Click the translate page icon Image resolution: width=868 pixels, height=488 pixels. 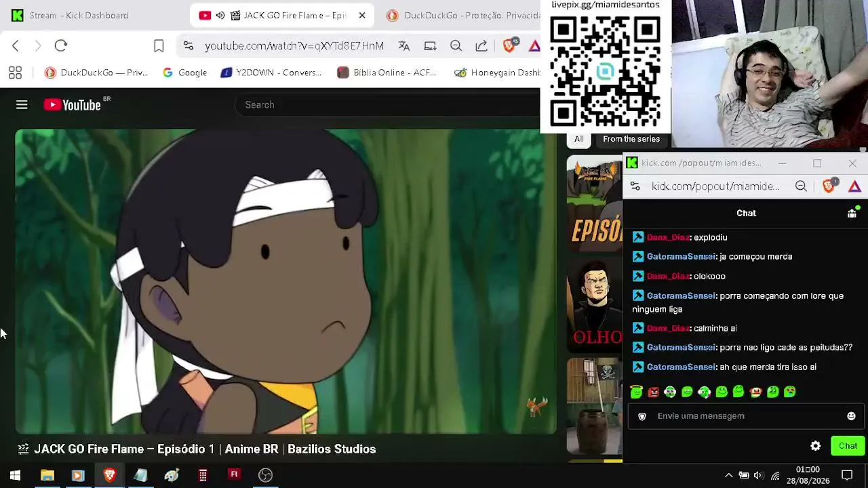(x=404, y=45)
